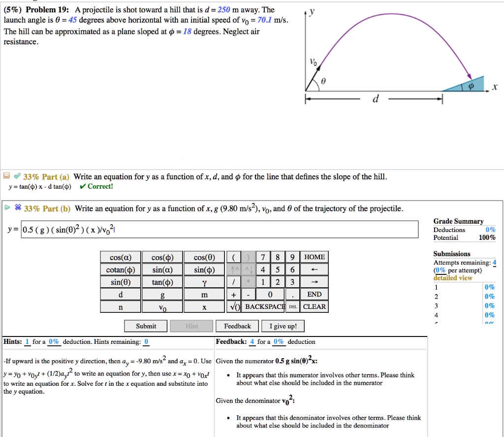Click number key 5

tap(278, 269)
